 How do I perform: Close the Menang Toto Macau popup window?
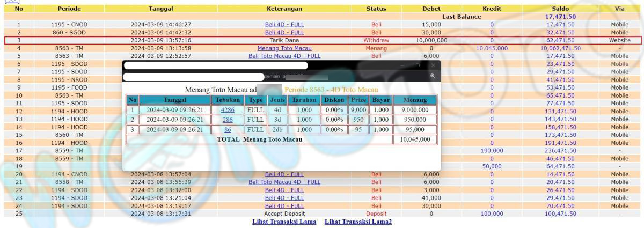433,65
